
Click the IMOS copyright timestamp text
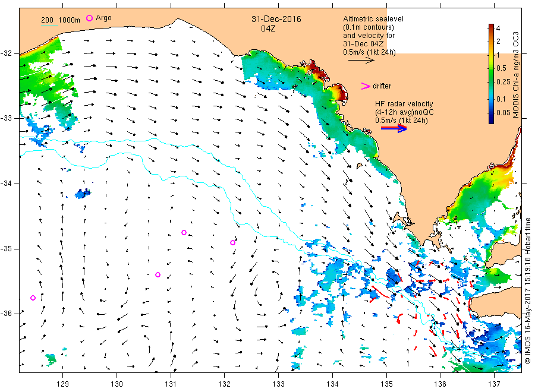tap(528, 290)
